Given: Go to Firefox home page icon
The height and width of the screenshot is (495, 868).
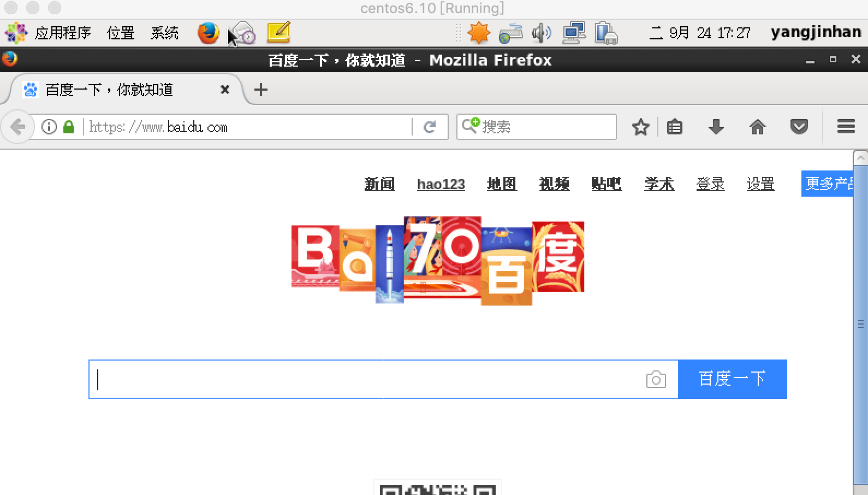Looking at the screenshot, I should point(757,127).
